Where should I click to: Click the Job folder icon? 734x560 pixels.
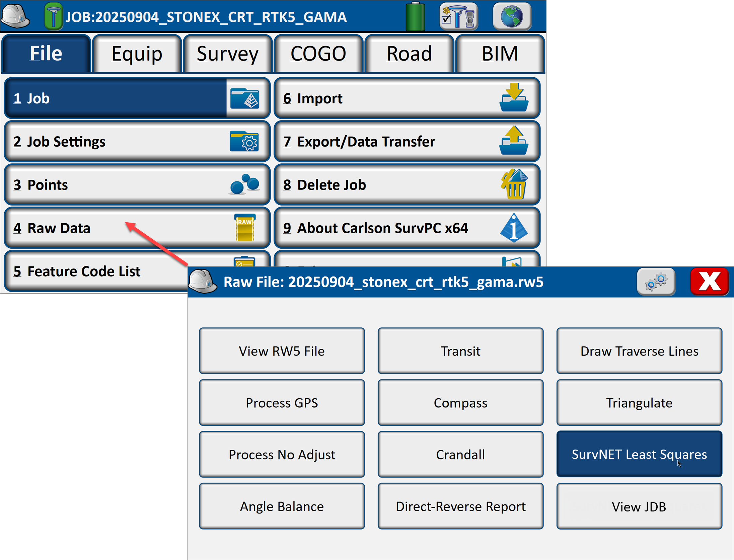tap(245, 98)
